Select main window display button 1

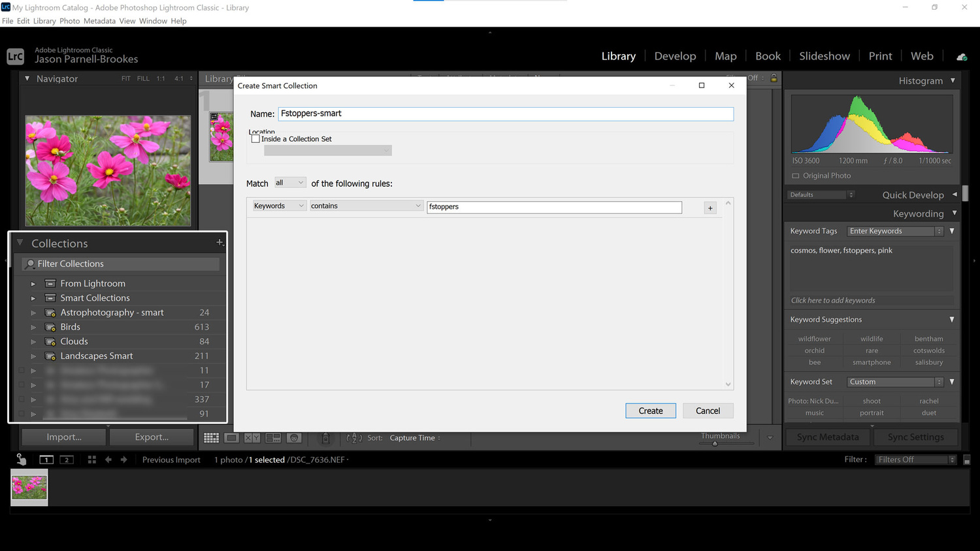pyautogui.click(x=46, y=460)
